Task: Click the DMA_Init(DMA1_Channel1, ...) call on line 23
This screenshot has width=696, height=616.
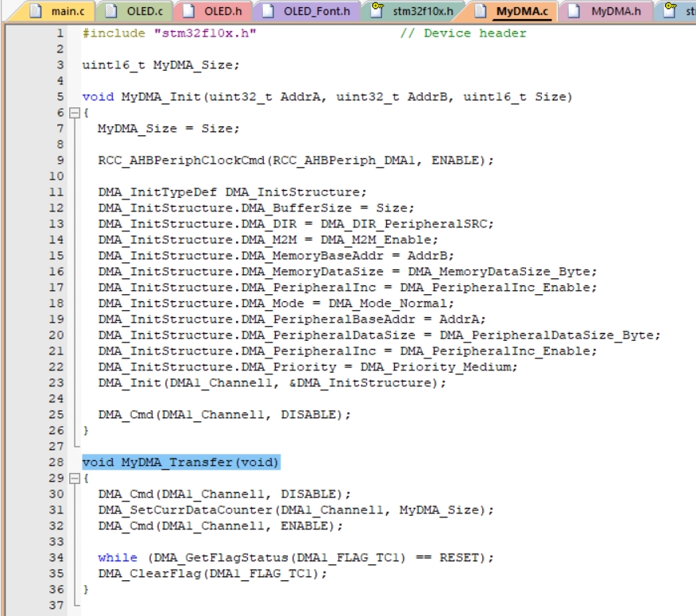Action: pyautogui.click(x=272, y=383)
